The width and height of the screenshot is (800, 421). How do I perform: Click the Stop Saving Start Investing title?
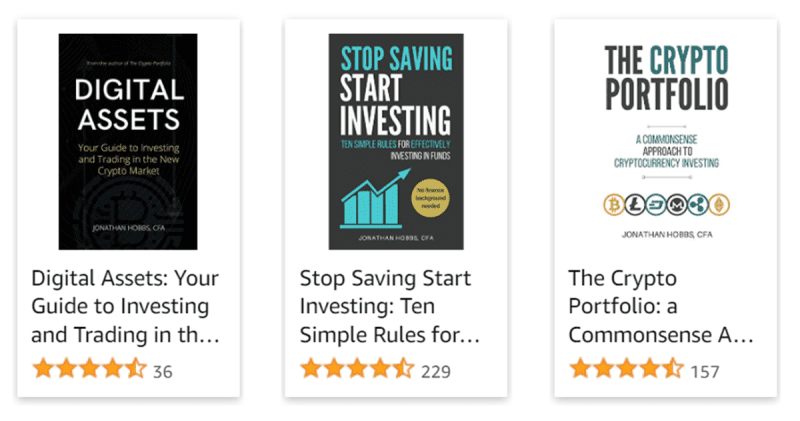click(x=389, y=306)
